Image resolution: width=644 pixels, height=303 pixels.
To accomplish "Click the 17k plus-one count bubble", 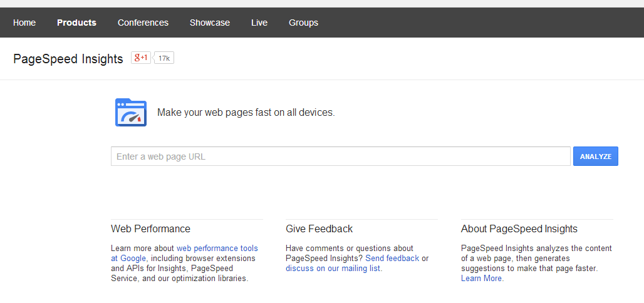I will click(x=164, y=58).
